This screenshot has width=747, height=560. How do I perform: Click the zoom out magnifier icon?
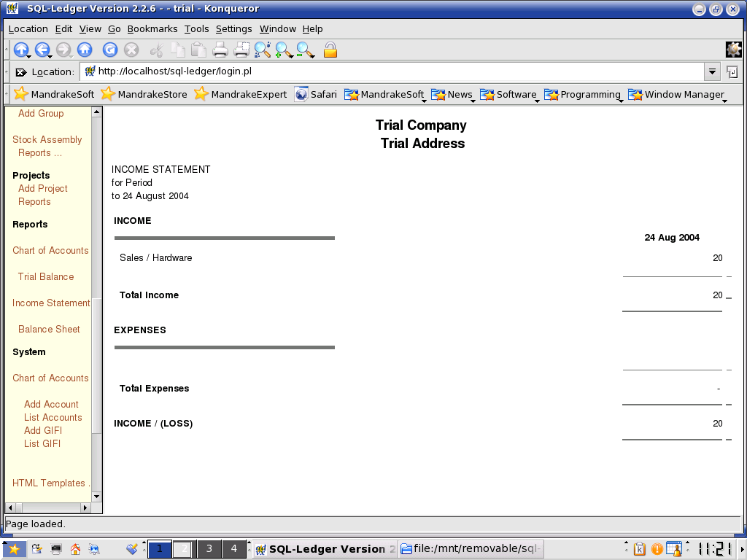pyautogui.click(x=305, y=50)
